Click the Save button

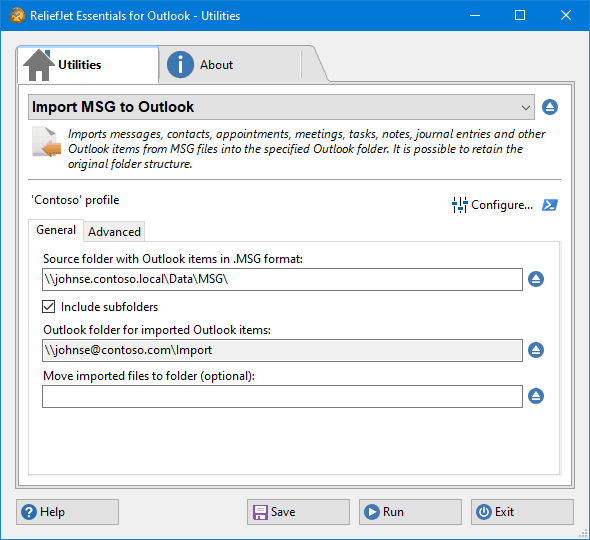click(x=298, y=512)
